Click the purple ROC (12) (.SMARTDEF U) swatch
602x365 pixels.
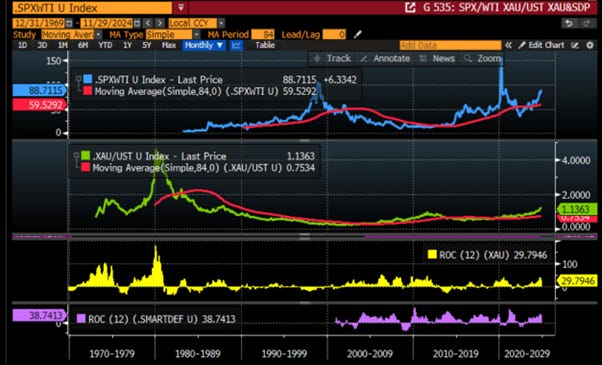pyautogui.click(x=81, y=319)
